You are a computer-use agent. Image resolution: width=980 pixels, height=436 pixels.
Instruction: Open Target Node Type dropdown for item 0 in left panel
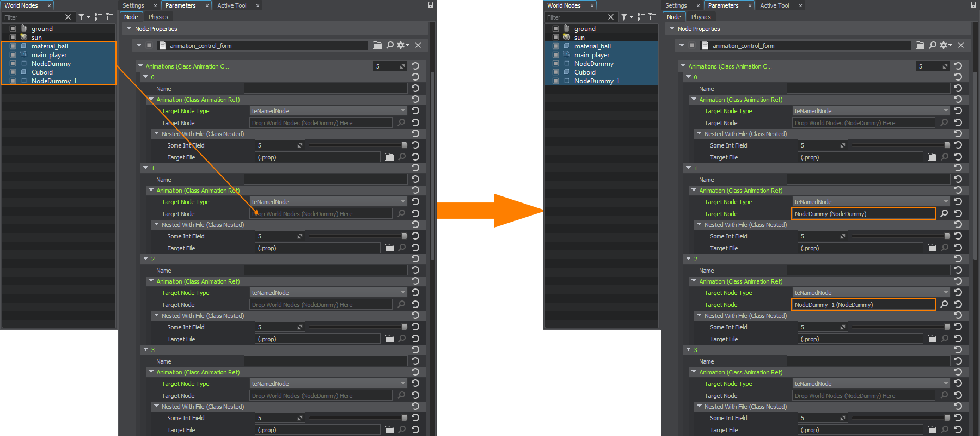click(328, 111)
